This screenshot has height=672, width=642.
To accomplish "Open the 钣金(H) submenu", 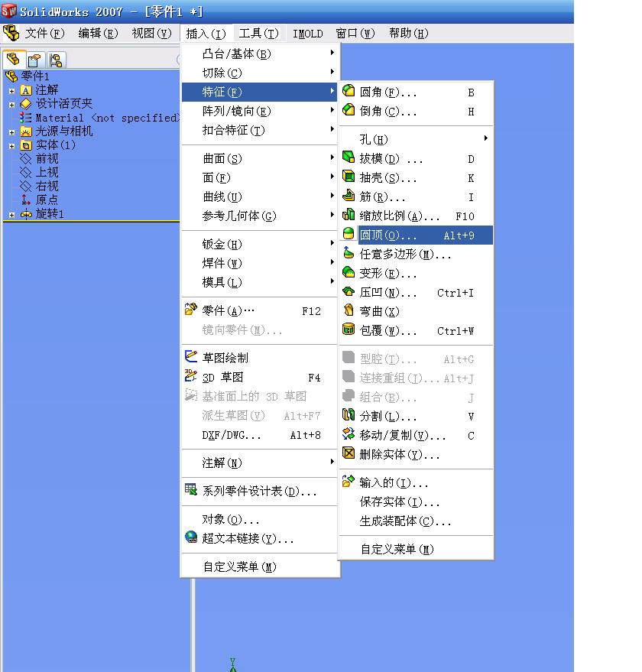I will pyautogui.click(x=260, y=244).
